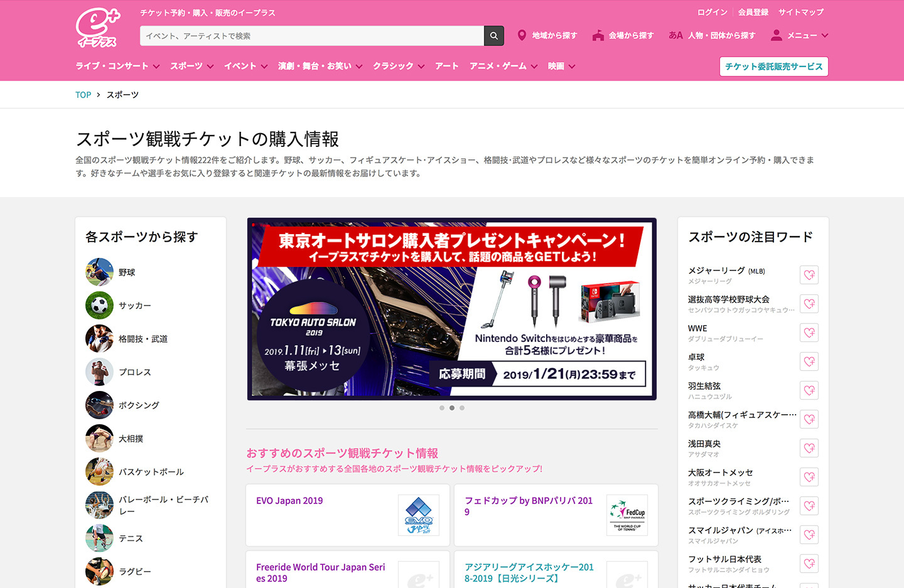
Task: Select the テニス icon
Action: click(x=99, y=538)
